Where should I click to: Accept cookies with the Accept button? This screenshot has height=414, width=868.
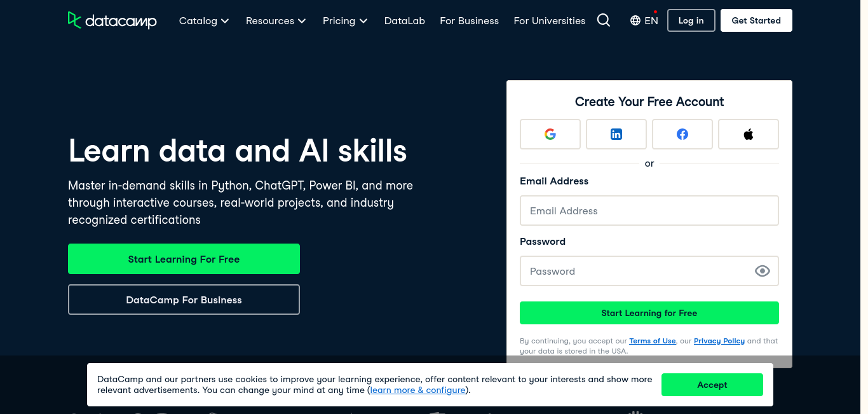(x=712, y=385)
